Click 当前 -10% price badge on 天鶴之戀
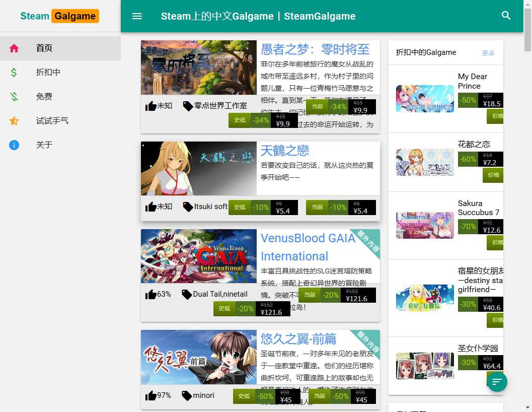This screenshot has height=412, width=532. tap(341, 207)
